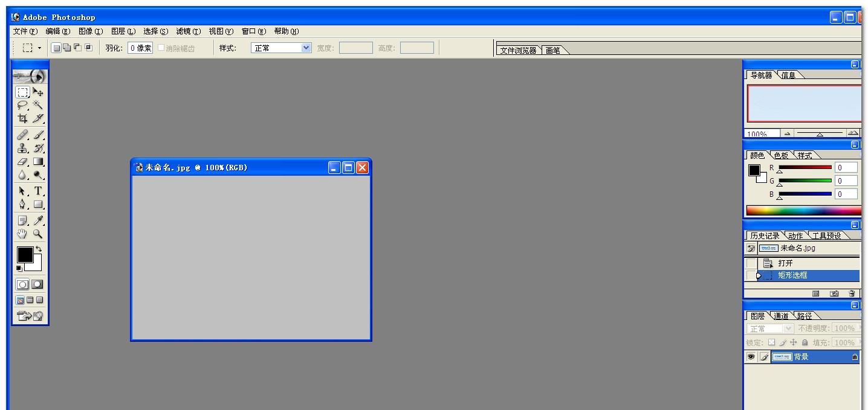
Task: Collapse the Navigator palette window
Action: [x=855, y=64]
